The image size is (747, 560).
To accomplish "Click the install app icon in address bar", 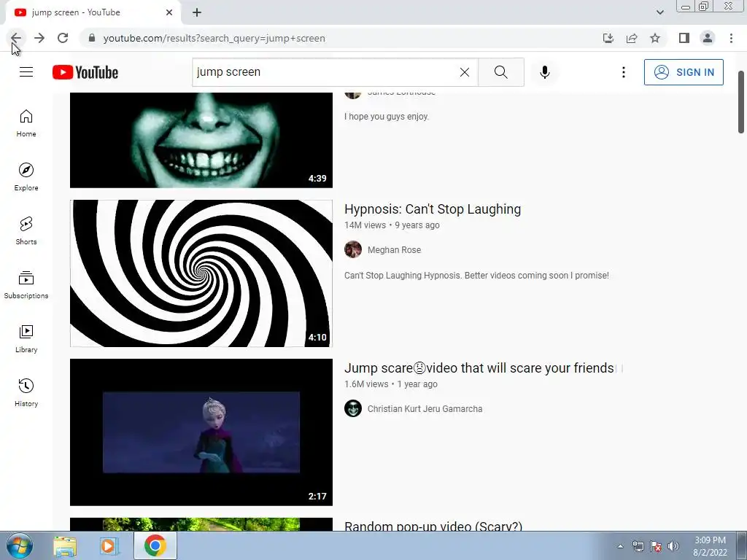I will (x=608, y=38).
